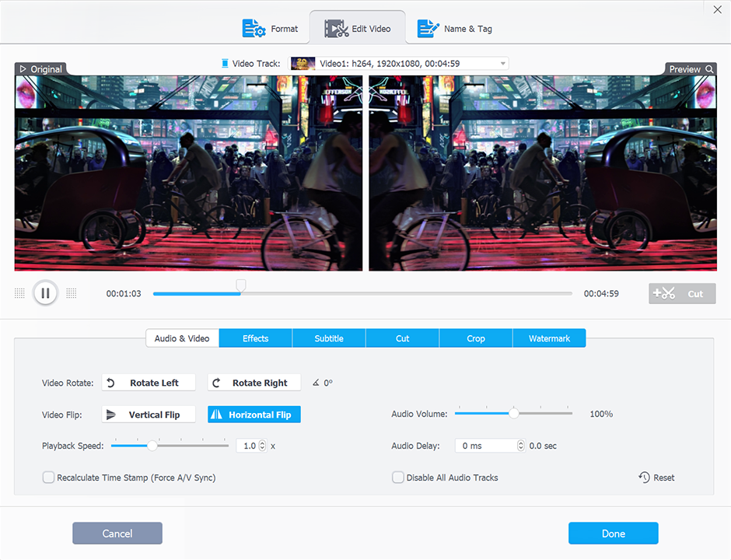
Task: Open the Cut sub-tab
Action: (402, 338)
